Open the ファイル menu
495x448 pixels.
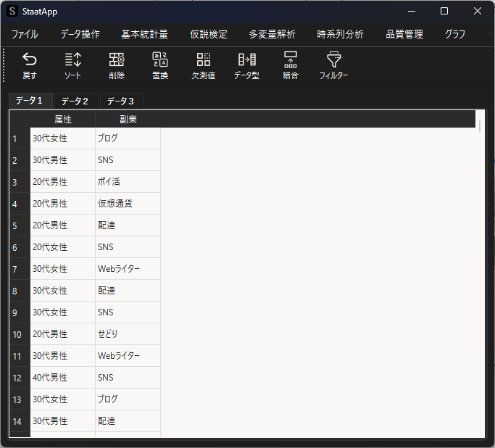click(25, 34)
